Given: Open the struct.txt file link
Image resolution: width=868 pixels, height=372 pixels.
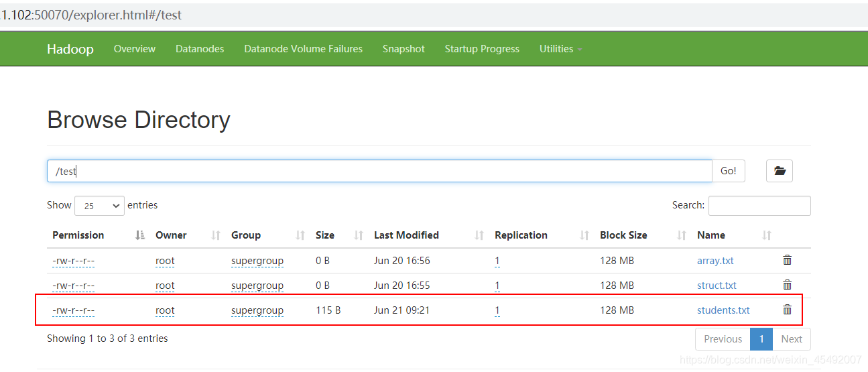Looking at the screenshot, I should pyautogui.click(x=717, y=286).
